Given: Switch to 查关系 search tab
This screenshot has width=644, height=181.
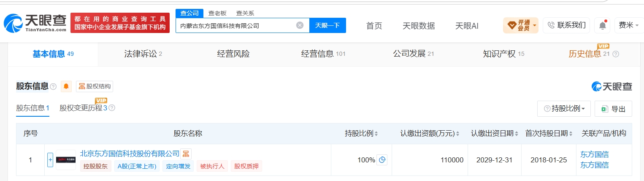Looking at the screenshot, I should click(x=245, y=13).
